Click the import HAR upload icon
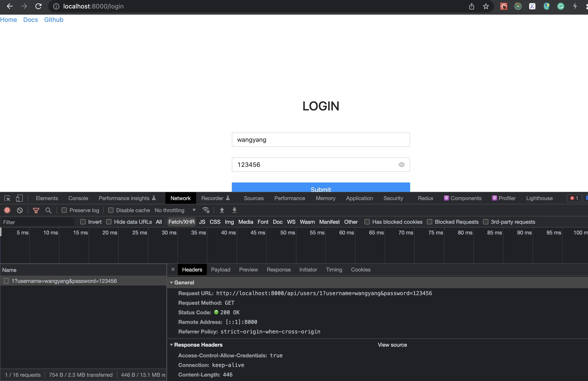The image size is (588, 381). [222, 210]
